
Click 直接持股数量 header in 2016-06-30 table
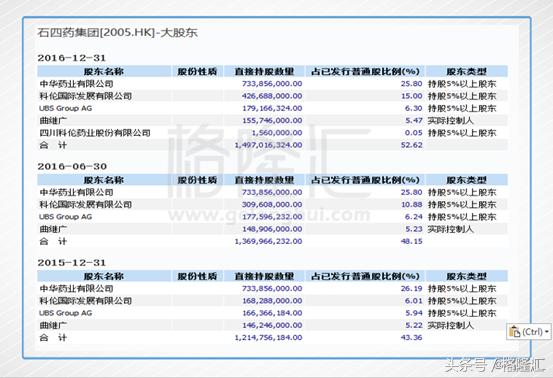[265, 180]
